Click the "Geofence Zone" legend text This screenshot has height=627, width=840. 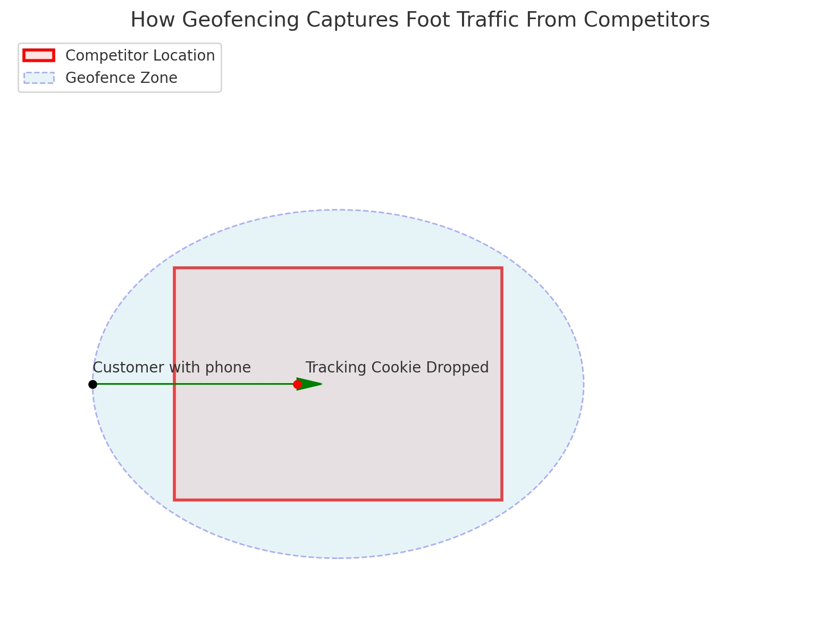[x=121, y=78]
